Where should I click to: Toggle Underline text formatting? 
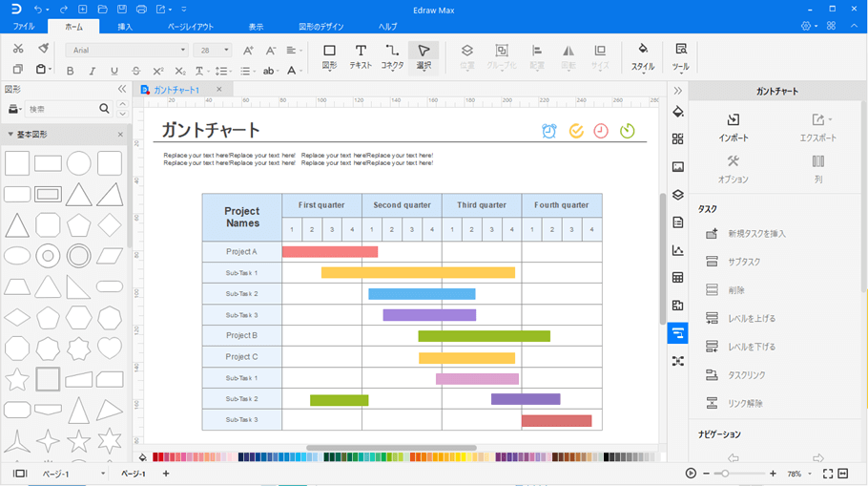(114, 71)
